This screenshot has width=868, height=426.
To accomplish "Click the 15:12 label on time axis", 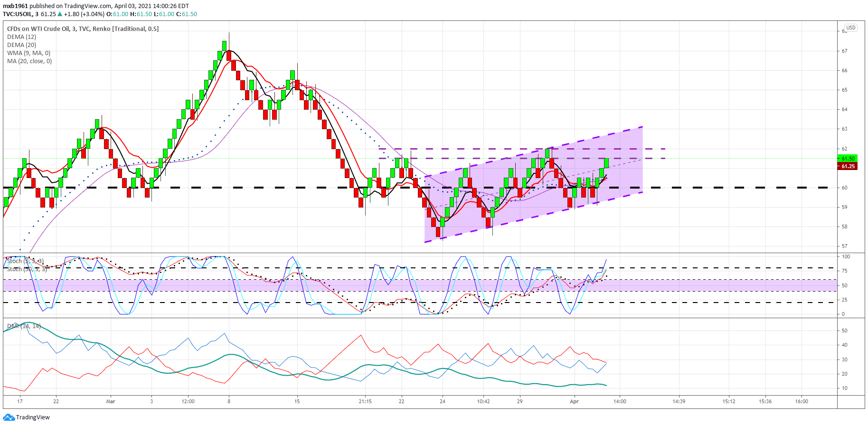I will (729, 401).
